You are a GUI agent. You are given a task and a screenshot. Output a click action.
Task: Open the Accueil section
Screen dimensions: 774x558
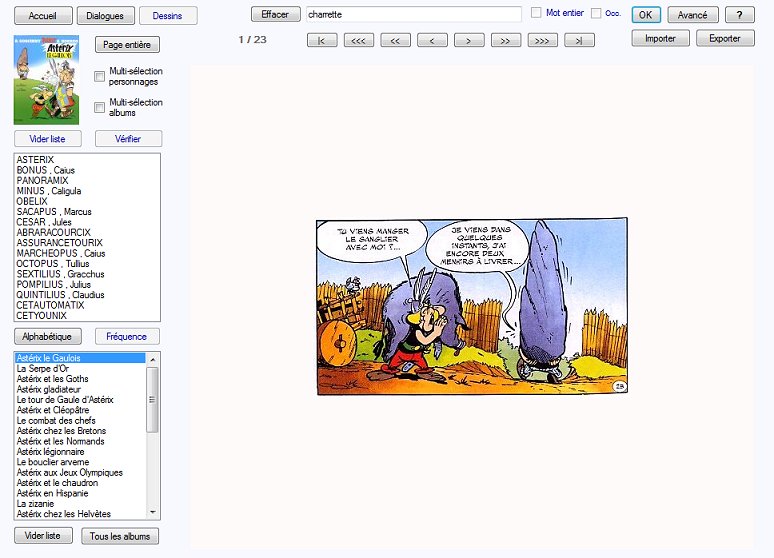(43, 15)
